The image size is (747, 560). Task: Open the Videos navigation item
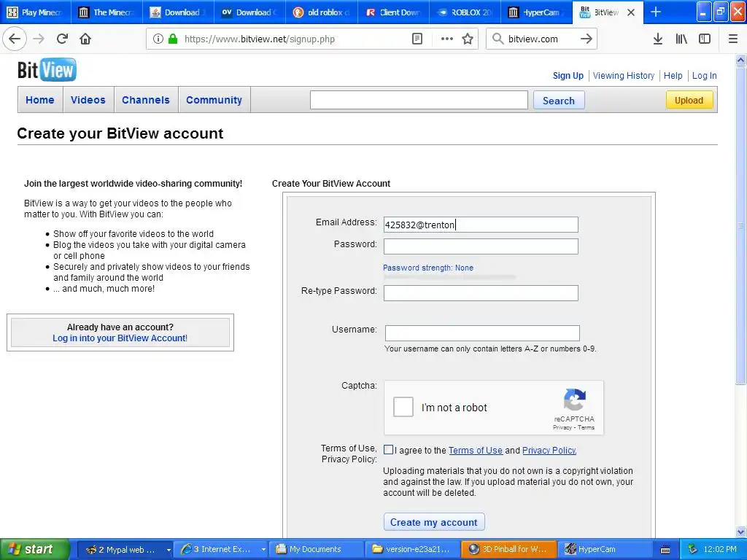88,100
